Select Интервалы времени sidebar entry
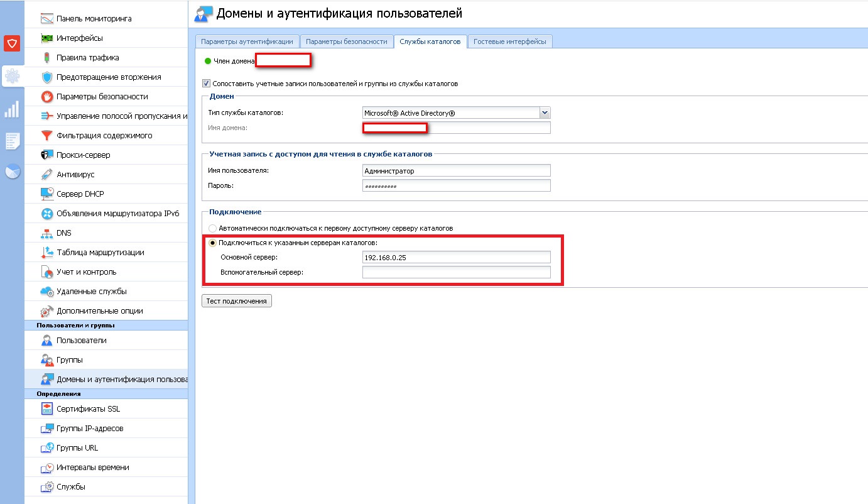This screenshot has height=504, width=868. point(106,468)
